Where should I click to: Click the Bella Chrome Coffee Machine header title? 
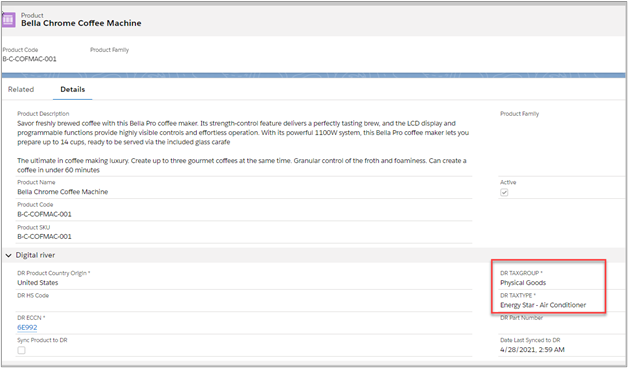pyautogui.click(x=81, y=23)
